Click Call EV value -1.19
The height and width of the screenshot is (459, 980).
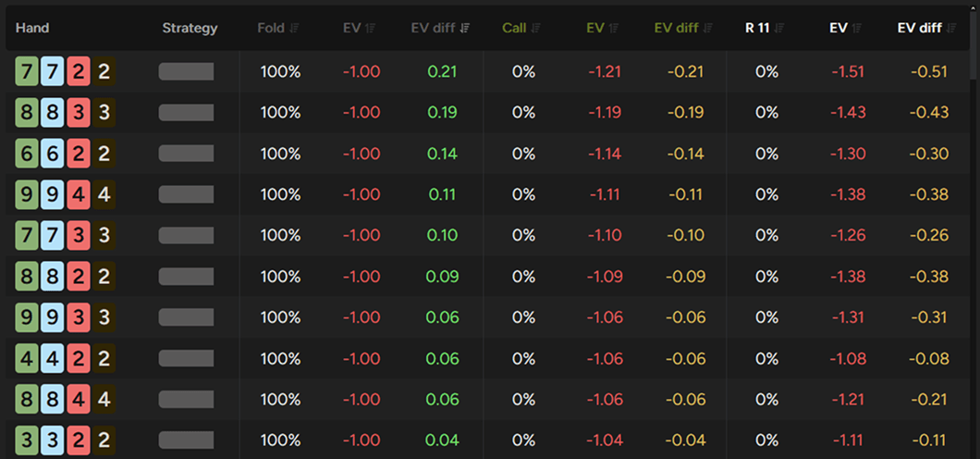coord(605,113)
